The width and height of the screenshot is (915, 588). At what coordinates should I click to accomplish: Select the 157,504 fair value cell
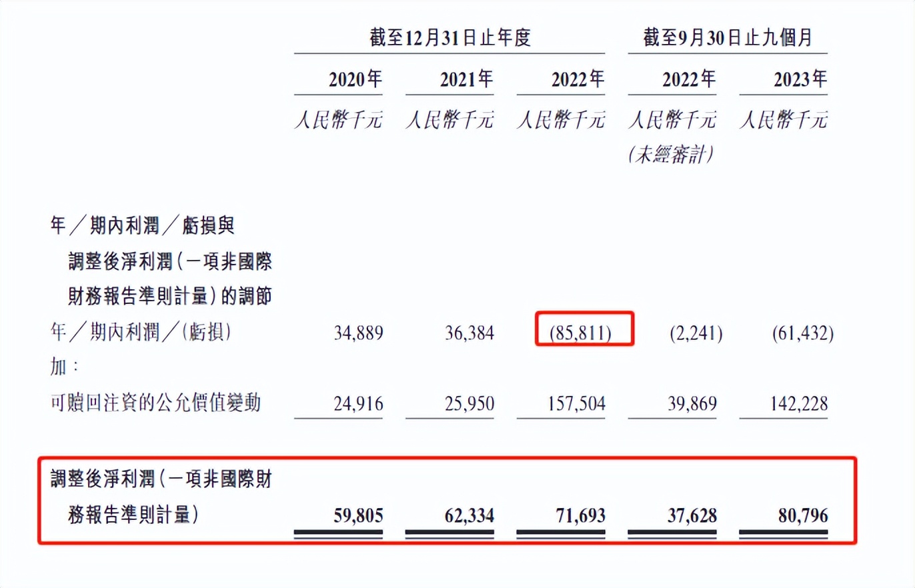coord(575,403)
